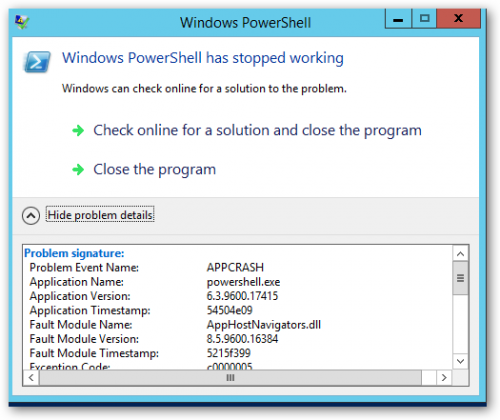Screen dimensions: 500x420
Task: Click the title bar system menu icon
Action: [x=22, y=22]
